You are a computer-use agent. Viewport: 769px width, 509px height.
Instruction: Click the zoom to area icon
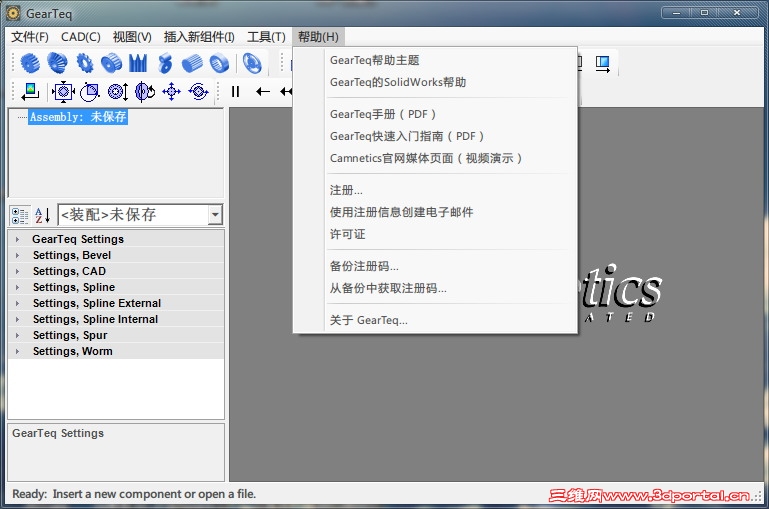tap(90, 91)
